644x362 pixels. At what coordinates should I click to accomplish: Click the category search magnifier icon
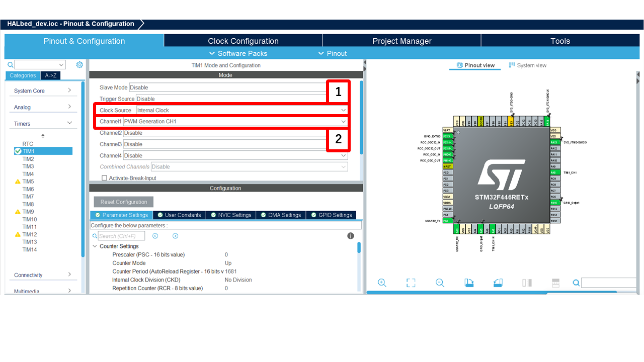tap(11, 65)
